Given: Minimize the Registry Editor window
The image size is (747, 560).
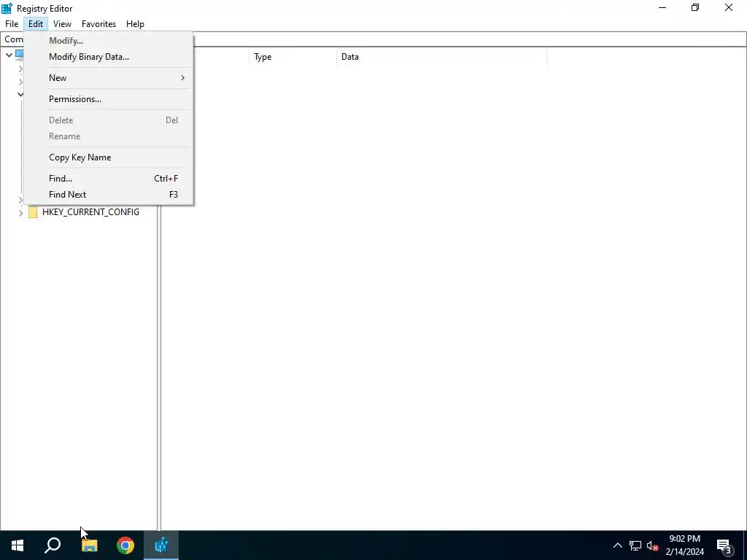Looking at the screenshot, I should 662,7.
